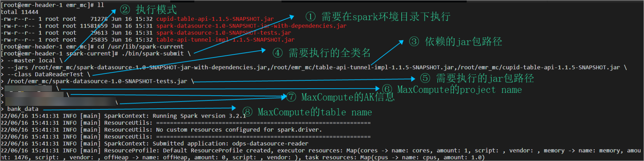This screenshot has height=161, width=644.
Task: Click spark-datasource-1.0-SNAPSHOT-tests.jar in the ll listing
Action: pos(224,33)
